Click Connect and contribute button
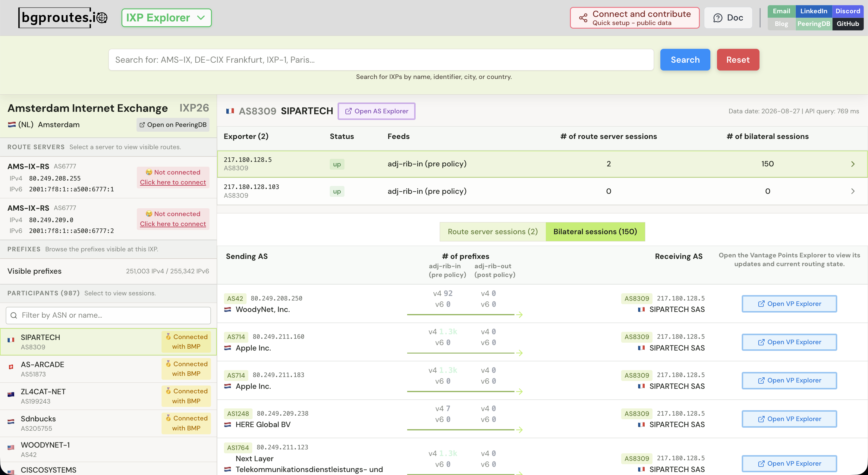Screen dimensions: 868x475 pyautogui.click(x=634, y=18)
